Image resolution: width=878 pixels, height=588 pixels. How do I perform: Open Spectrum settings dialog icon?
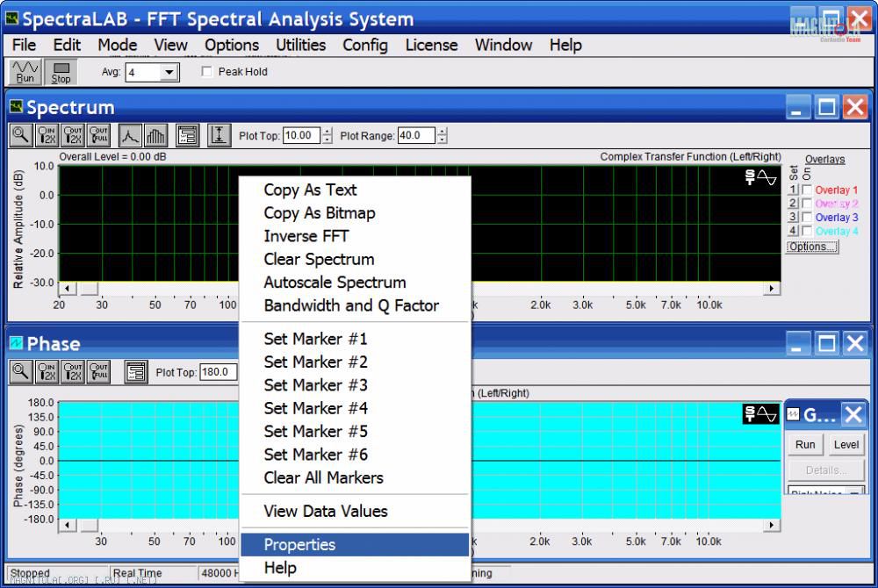tap(188, 135)
